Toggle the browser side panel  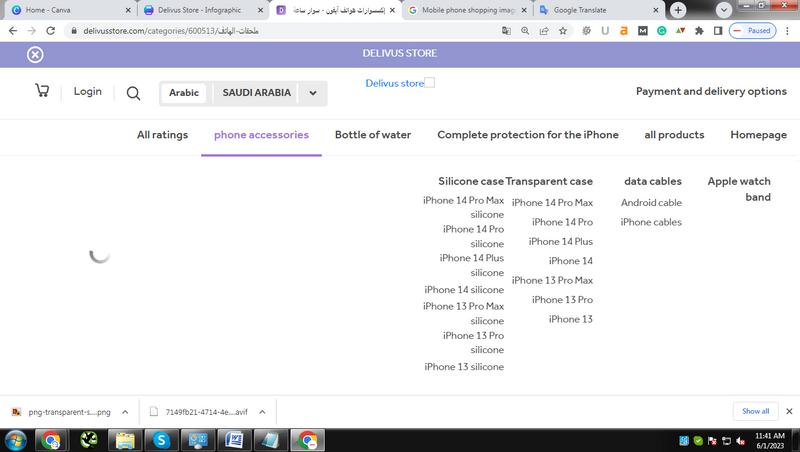point(718,31)
